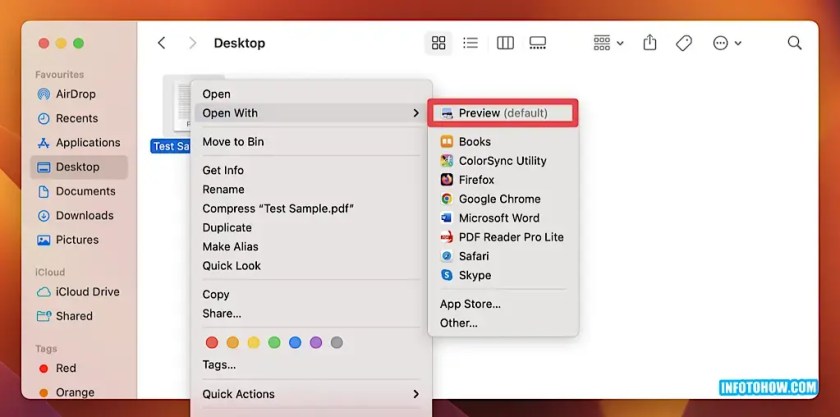Open the PDF with PDF Reader Pro Lite
This screenshot has height=417, width=840.
click(x=502, y=237)
